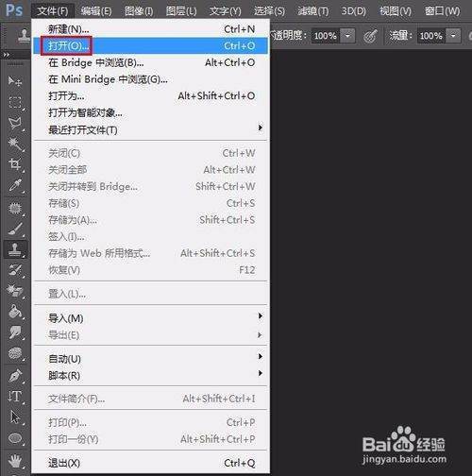Click the 关闭(C) menu entry
472x476 pixels.
point(151,153)
